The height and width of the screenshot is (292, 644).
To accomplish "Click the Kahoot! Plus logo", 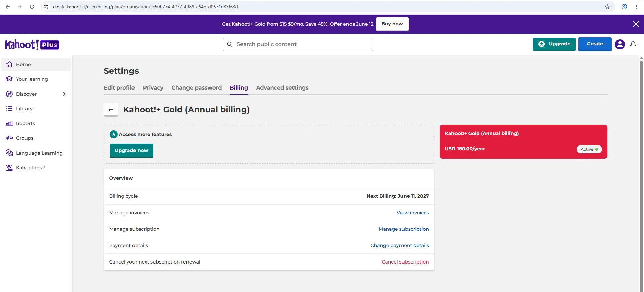I will coord(32,44).
